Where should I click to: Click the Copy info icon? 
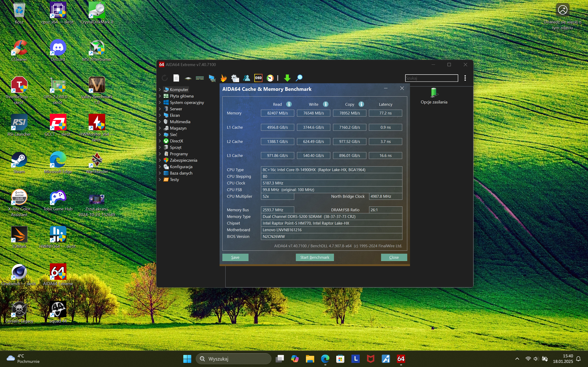pos(361,104)
